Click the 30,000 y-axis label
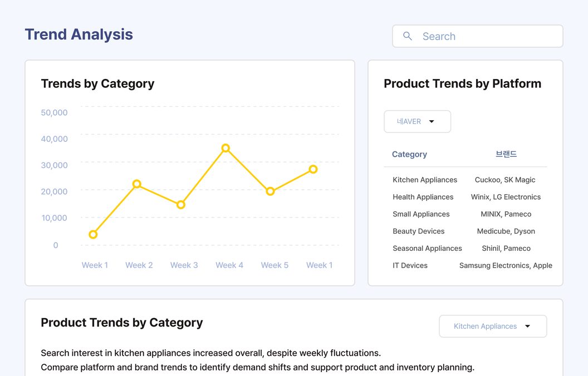Viewport: 588px width, 376px height. [55, 165]
